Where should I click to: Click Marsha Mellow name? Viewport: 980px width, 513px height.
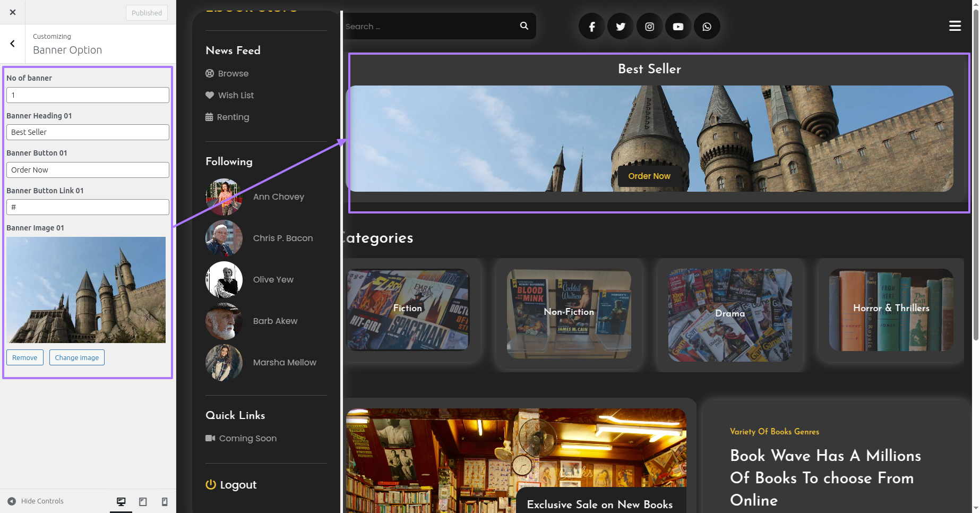click(x=285, y=362)
